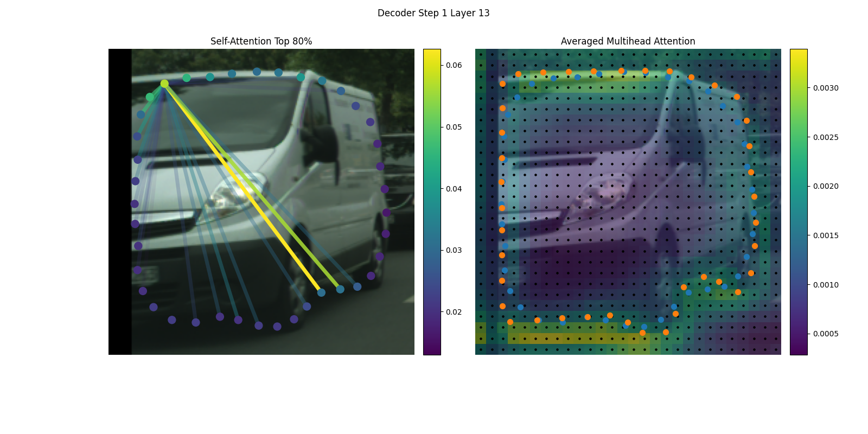
Task: Click the yellow-green source point where attention lines converge
Action: (164, 84)
